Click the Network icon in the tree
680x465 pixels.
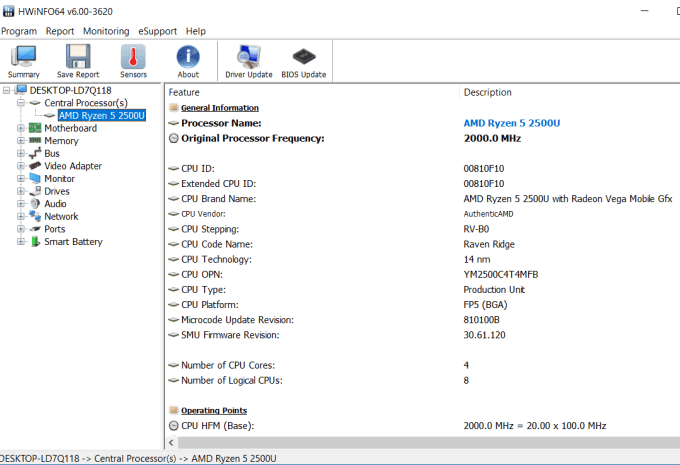[35, 216]
